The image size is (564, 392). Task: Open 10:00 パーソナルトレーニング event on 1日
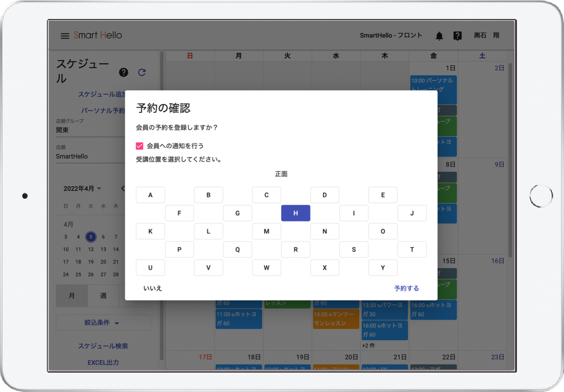(433, 90)
